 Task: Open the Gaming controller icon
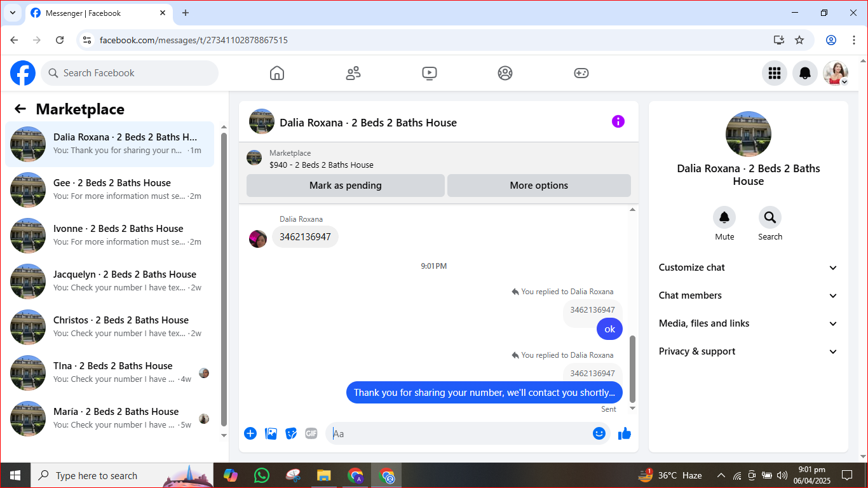(581, 73)
